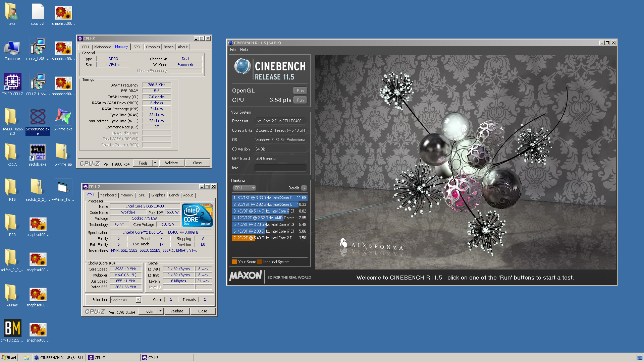The width and height of the screenshot is (644, 362).
Task: Open Graphics tab in lower CPU-Z
Action: point(158,195)
